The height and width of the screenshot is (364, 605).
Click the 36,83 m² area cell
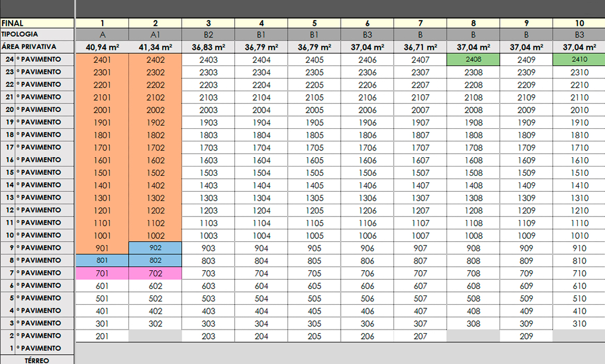click(x=208, y=47)
